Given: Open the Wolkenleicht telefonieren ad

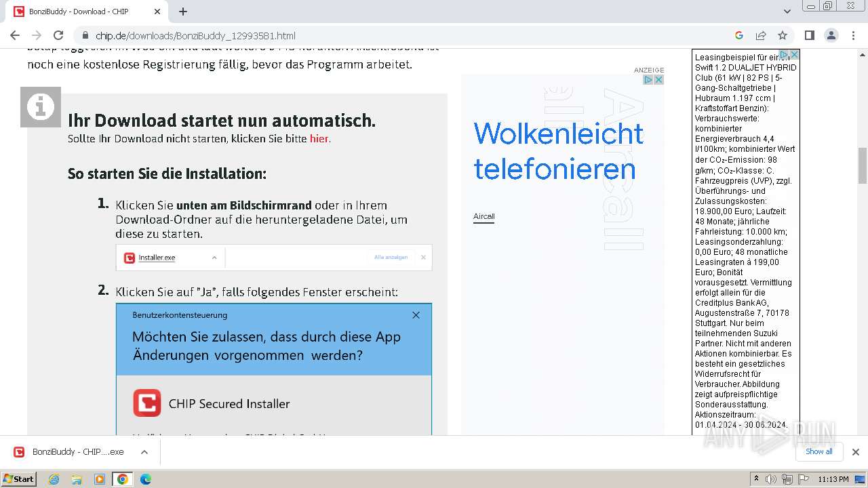Looking at the screenshot, I should [558, 150].
